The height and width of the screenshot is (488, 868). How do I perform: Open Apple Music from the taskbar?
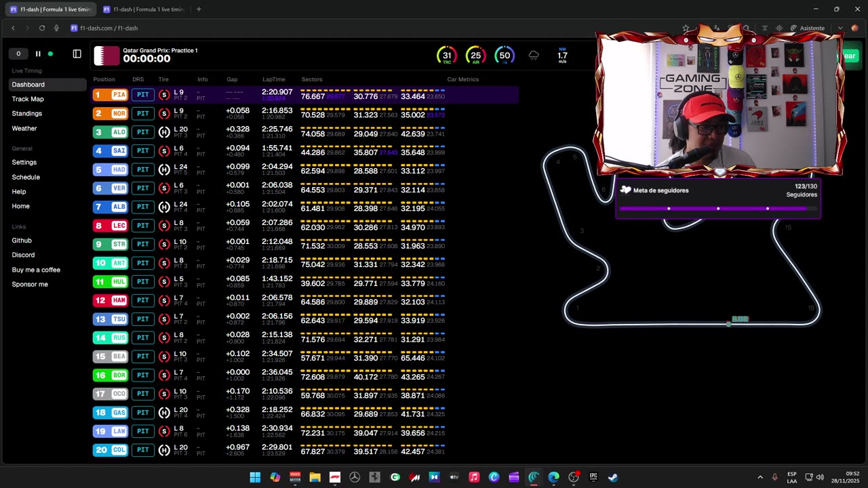474,477
